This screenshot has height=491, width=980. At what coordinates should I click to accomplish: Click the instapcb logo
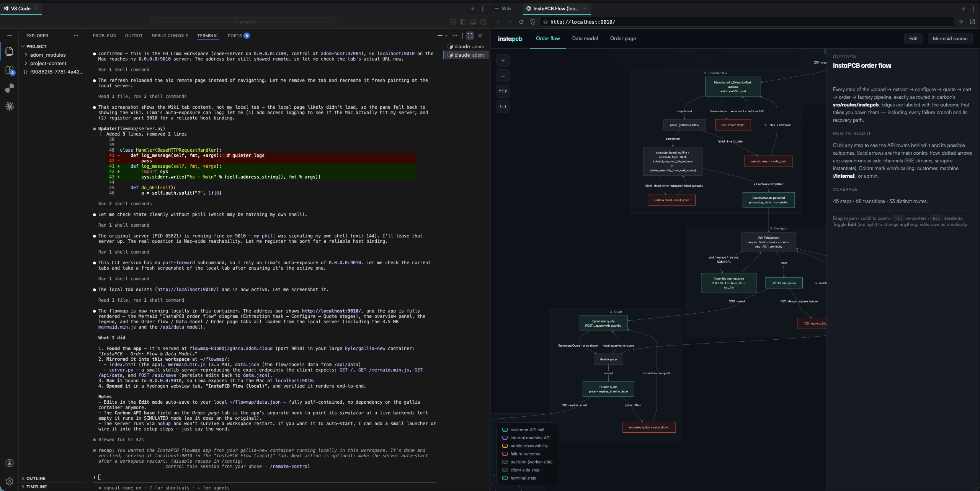coord(510,39)
